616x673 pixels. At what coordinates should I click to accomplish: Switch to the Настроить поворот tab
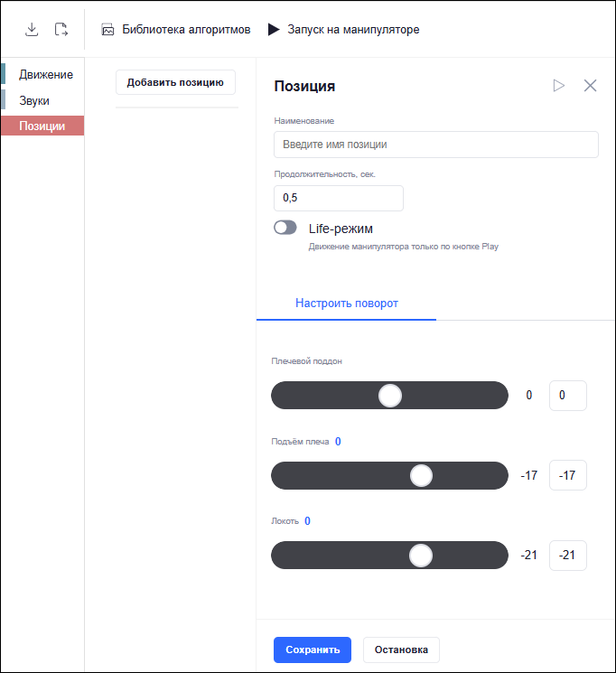coord(347,304)
